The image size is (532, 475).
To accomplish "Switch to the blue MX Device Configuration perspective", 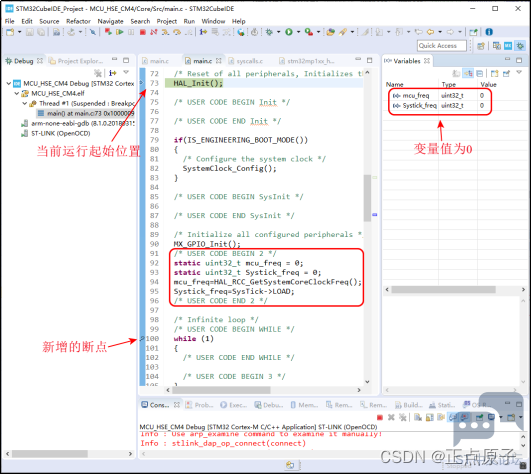I will (x=508, y=46).
